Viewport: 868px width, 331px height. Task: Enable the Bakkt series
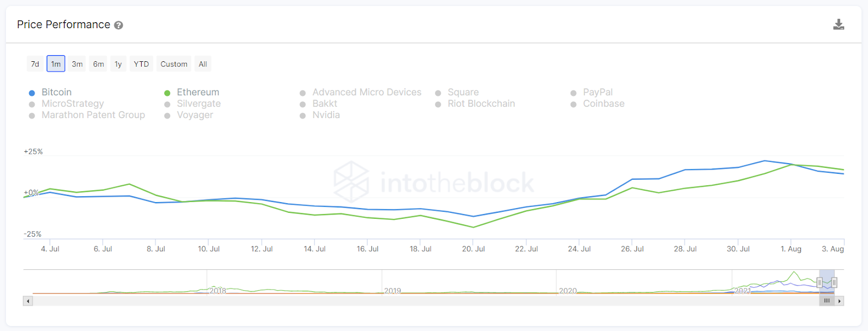point(318,103)
